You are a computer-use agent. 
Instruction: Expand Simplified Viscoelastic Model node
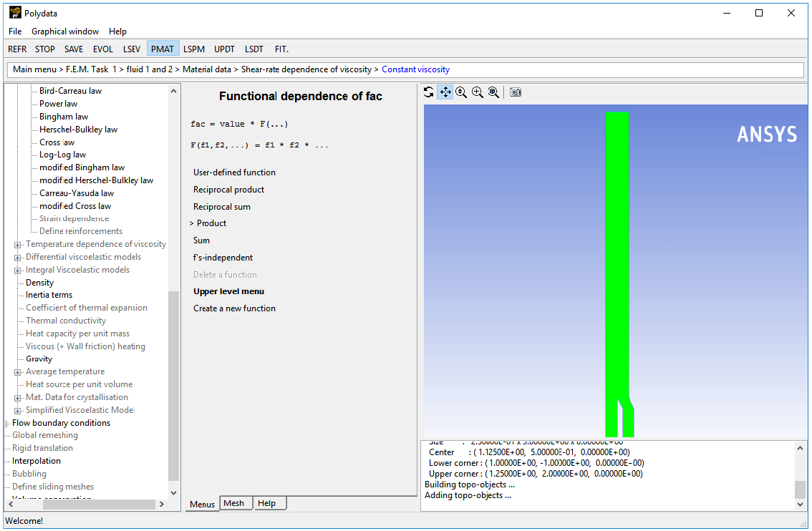(18, 411)
